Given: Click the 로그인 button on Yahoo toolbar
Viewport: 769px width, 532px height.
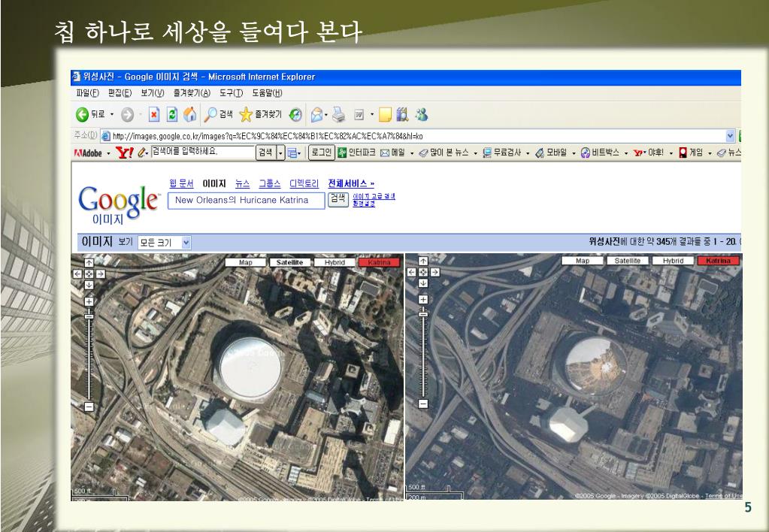Looking at the screenshot, I should tap(321, 153).
